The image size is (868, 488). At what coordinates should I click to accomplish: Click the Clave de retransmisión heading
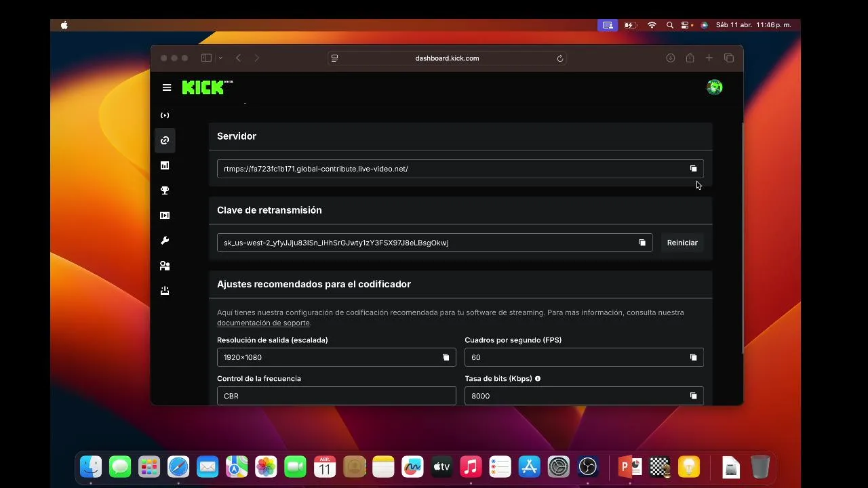(x=269, y=210)
